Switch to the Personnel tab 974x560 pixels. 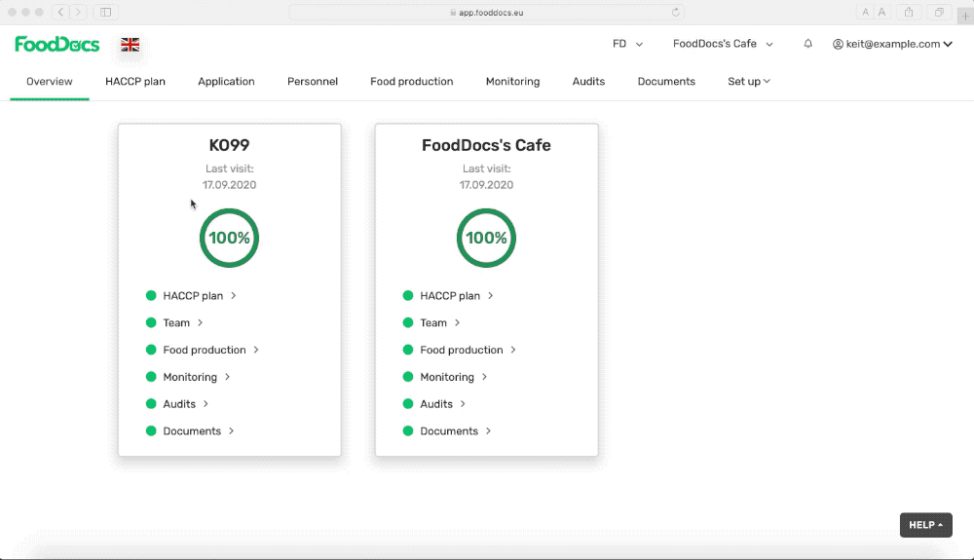[x=313, y=82]
